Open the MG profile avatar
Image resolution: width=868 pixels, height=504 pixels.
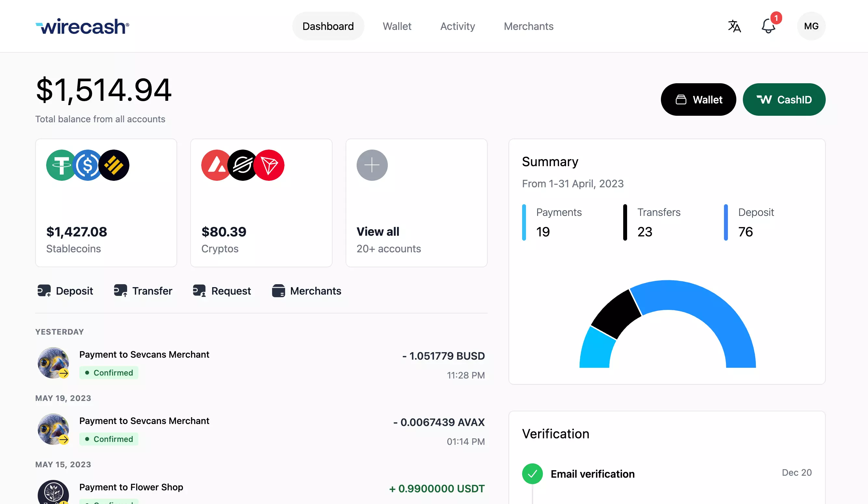[811, 26]
